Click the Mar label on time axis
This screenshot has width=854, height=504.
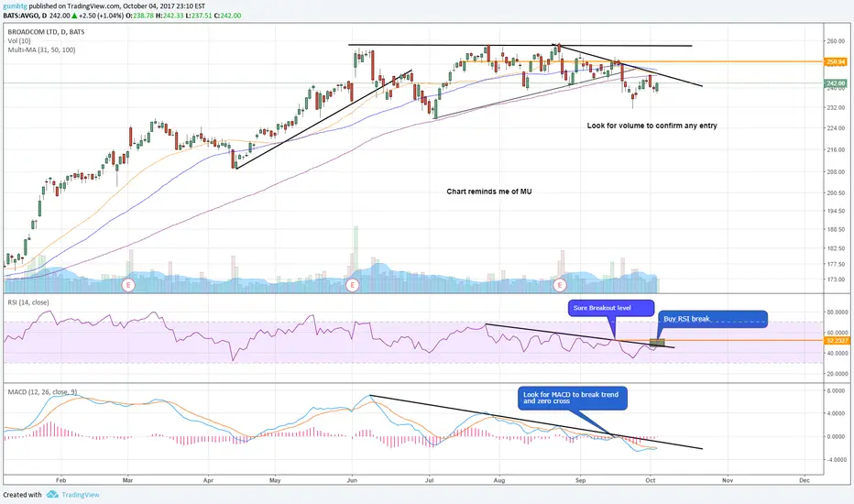[x=128, y=480]
